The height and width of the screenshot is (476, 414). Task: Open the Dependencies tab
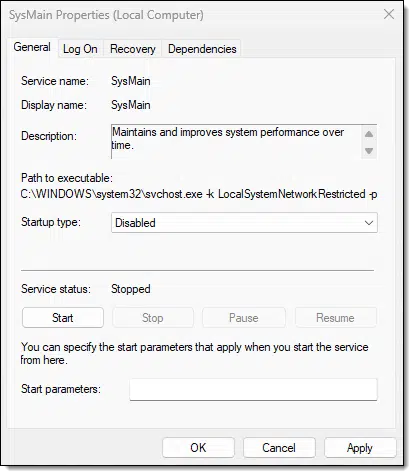click(x=202, y=49)
